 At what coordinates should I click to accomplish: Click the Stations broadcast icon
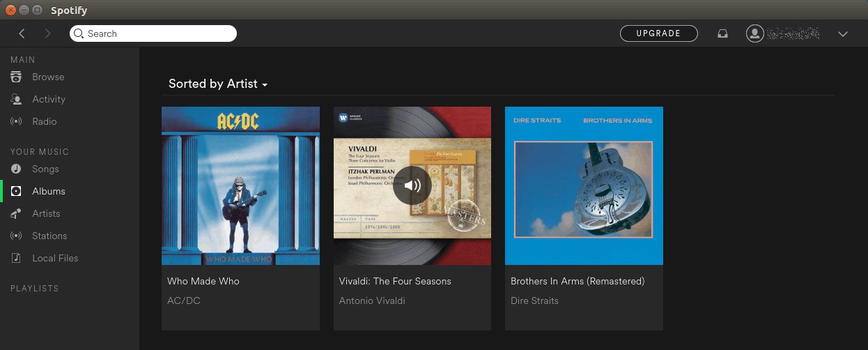[16, 236]
